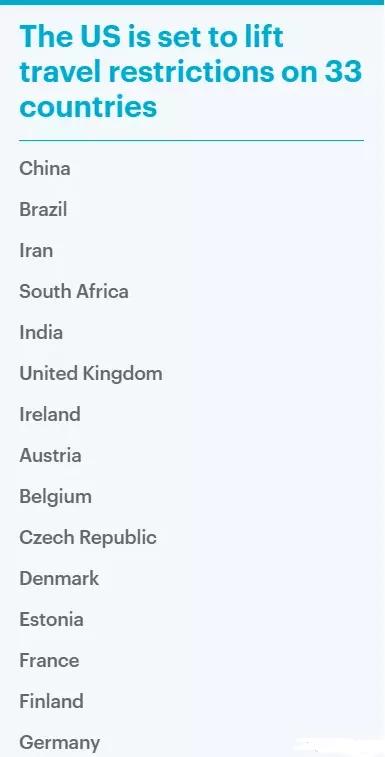The height and width of the screenshot is (757, 385).
Task: Click on Ireland
Action: click(50, 415)
